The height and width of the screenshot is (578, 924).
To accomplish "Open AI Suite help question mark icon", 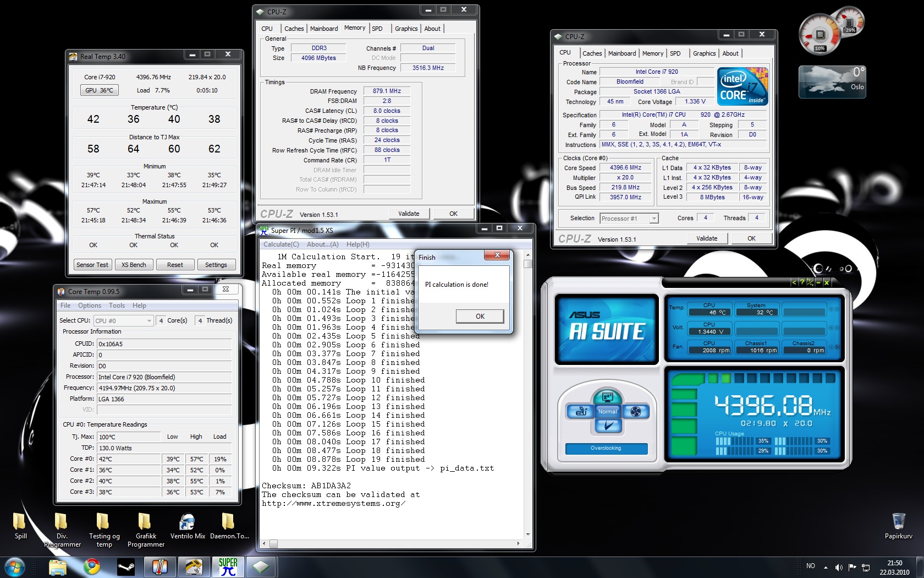I will (801, 282).
